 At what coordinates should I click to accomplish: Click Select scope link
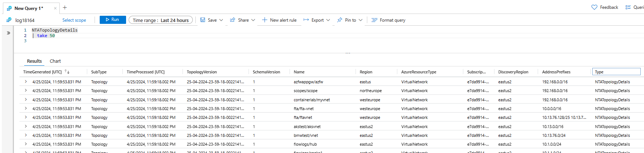click(x=74, y=20)
